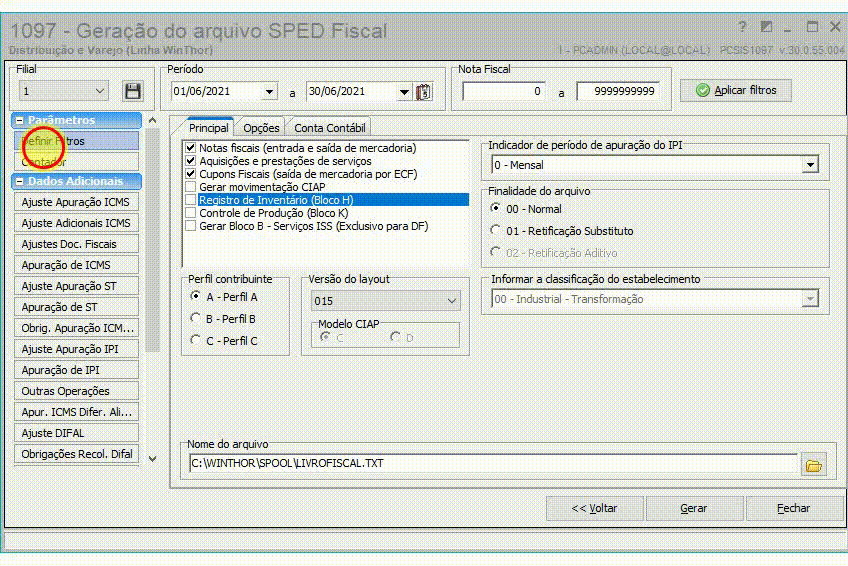
Task: Click the Aplicar filtros button
Action: point(736,90)
